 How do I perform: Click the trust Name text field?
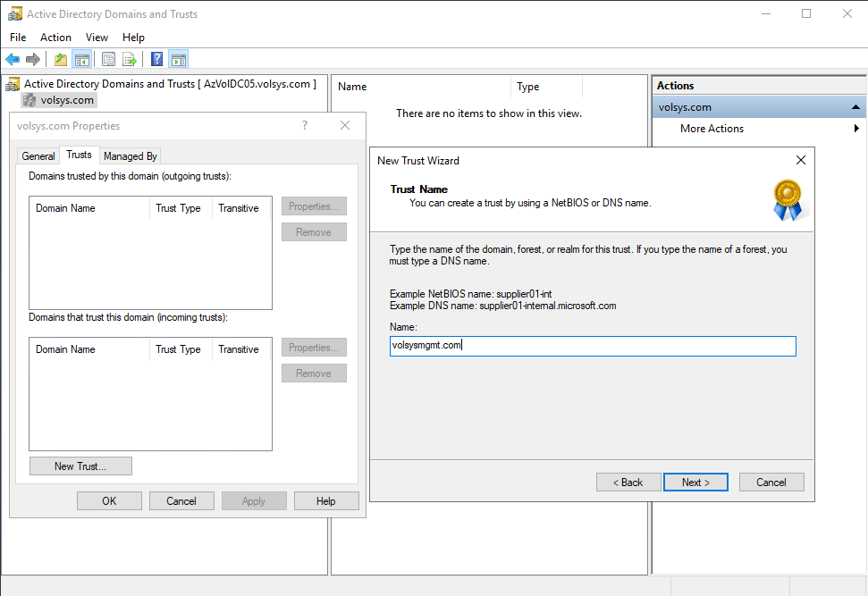[x=592, y=346]
